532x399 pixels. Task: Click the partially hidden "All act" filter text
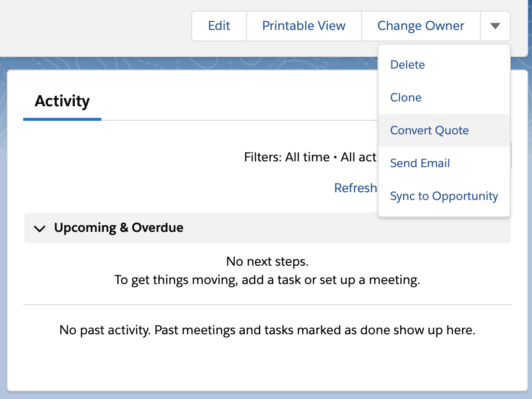click(358, 157)
